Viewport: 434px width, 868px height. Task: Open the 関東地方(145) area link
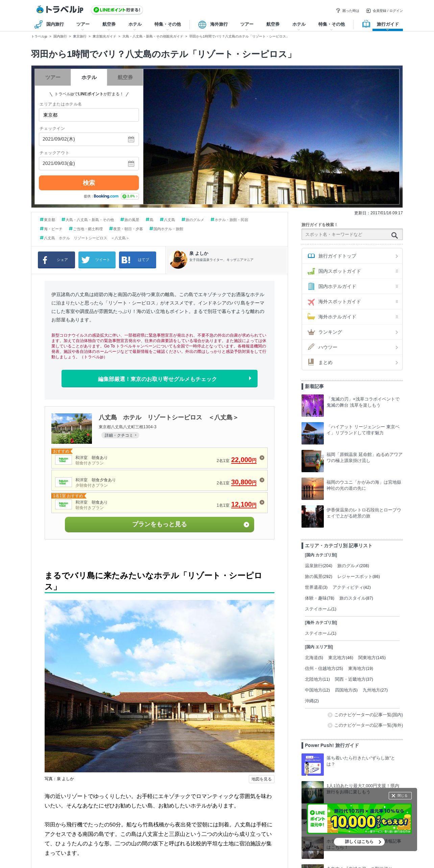[x=372, y=657]
